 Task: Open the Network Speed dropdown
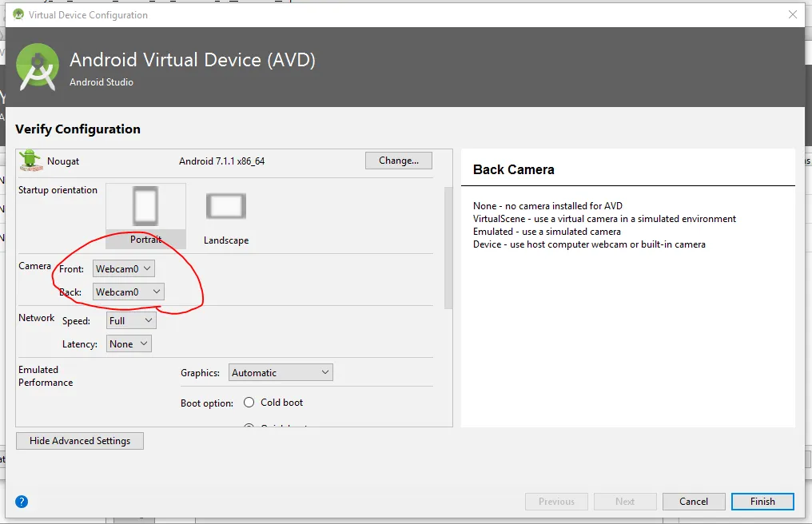tap(131, 320)
